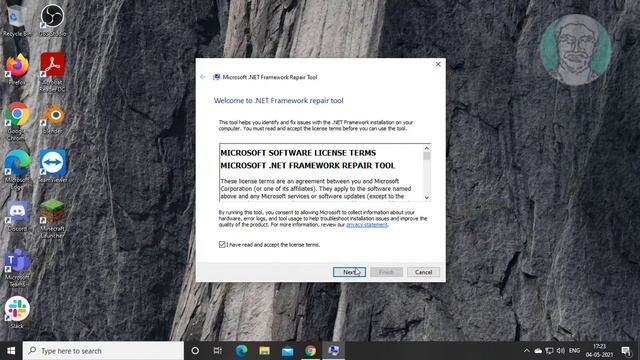Click Cancel in the repair tool
This screenshot has width=640, height=360.
[x=423, y=272]
